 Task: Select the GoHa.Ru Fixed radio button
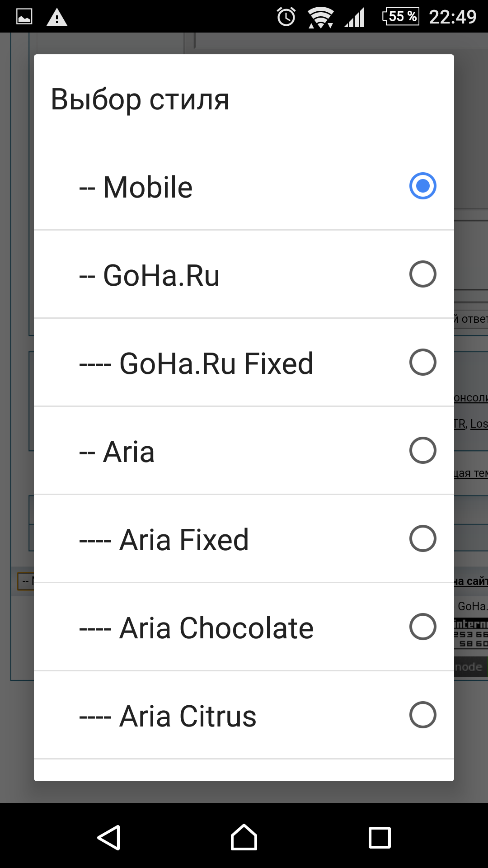pos(422,362)
